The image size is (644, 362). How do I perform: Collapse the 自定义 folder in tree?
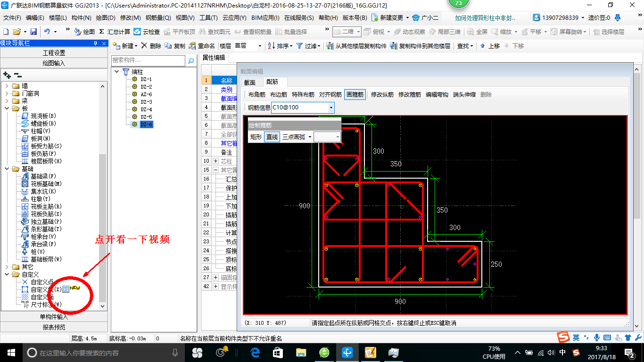(7, 274)
